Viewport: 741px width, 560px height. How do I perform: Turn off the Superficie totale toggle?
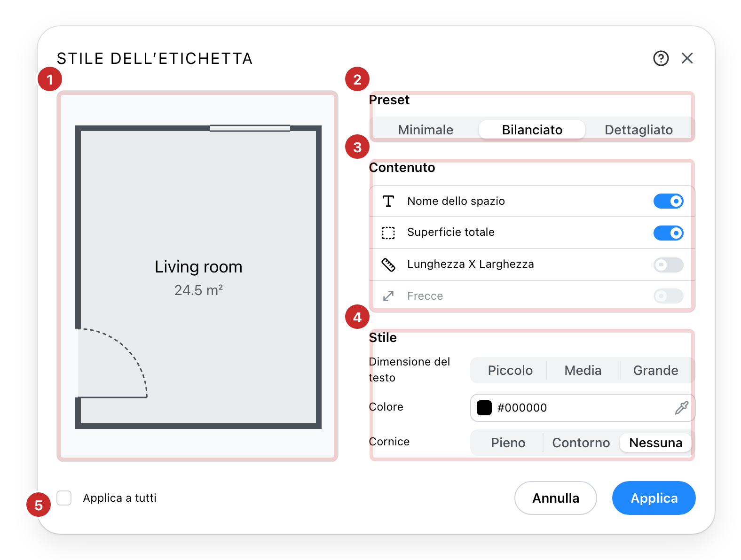(x=668, y=233)
